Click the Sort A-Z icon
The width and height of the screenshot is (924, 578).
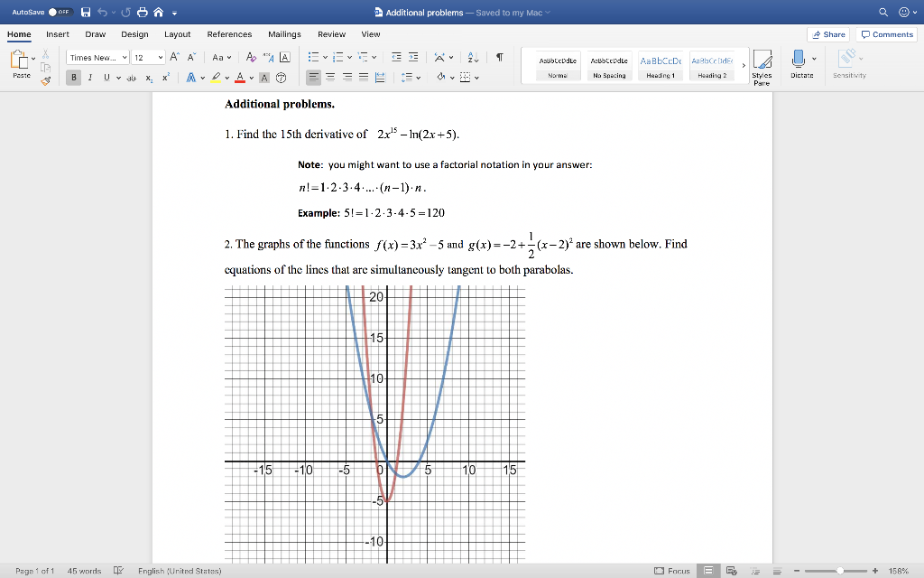click(473, 57)
